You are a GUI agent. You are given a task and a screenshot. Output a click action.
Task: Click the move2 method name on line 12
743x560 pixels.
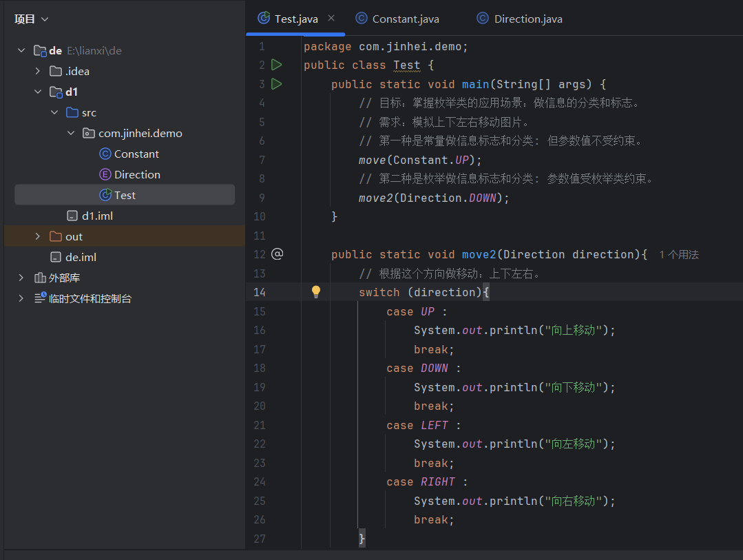click(479, 255)
